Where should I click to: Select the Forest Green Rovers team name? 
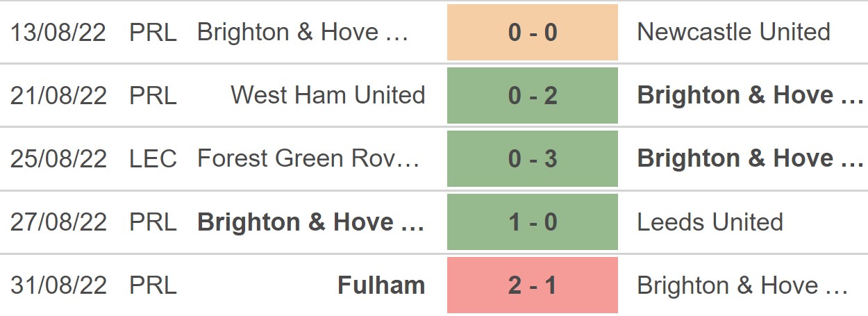pyautogui.click(x=309, y=158)
